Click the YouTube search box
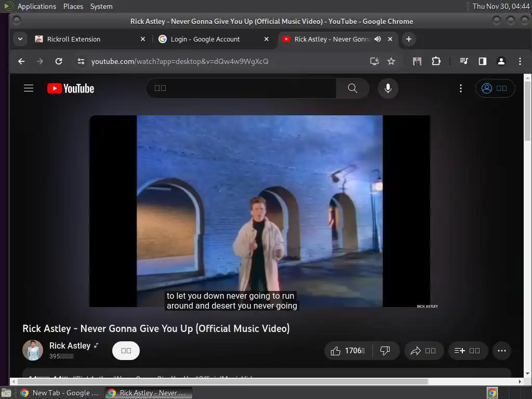Viewport: 532px width, 399px height. coord(241,88)
